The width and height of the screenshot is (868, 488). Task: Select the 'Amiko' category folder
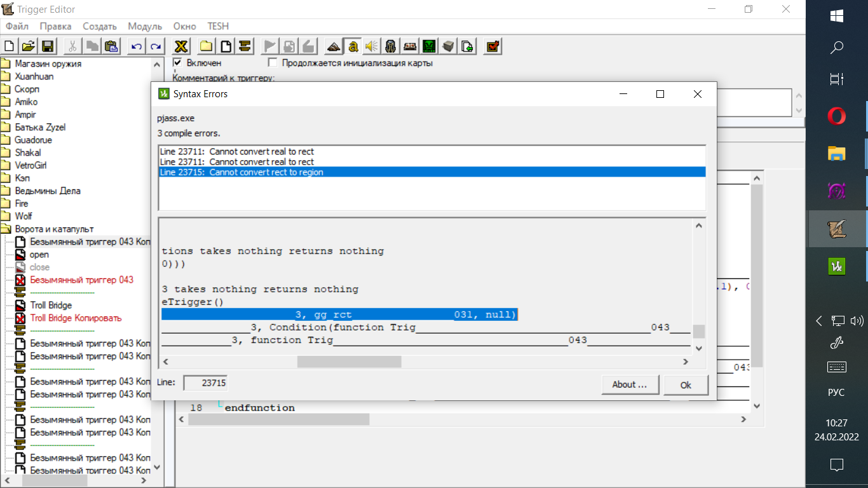(x=26, y=102)
